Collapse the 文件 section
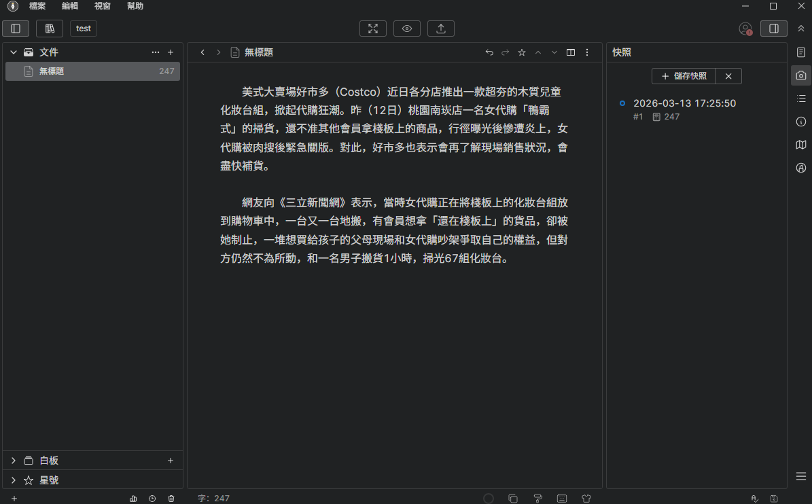The image size is (812, 504). 14,52
